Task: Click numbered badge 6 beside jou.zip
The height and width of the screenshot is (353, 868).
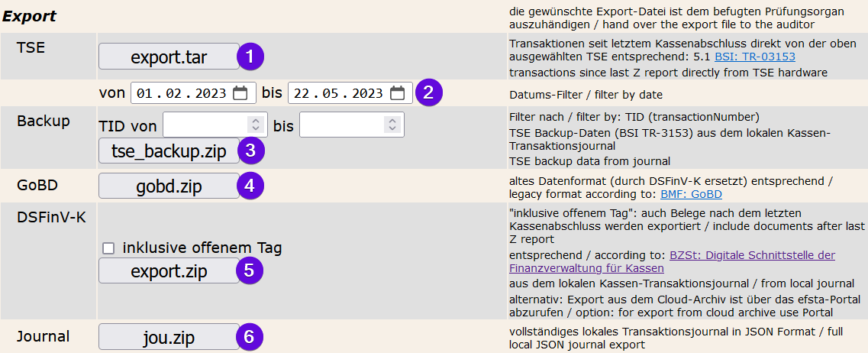Action: click(x=250, y=336)
